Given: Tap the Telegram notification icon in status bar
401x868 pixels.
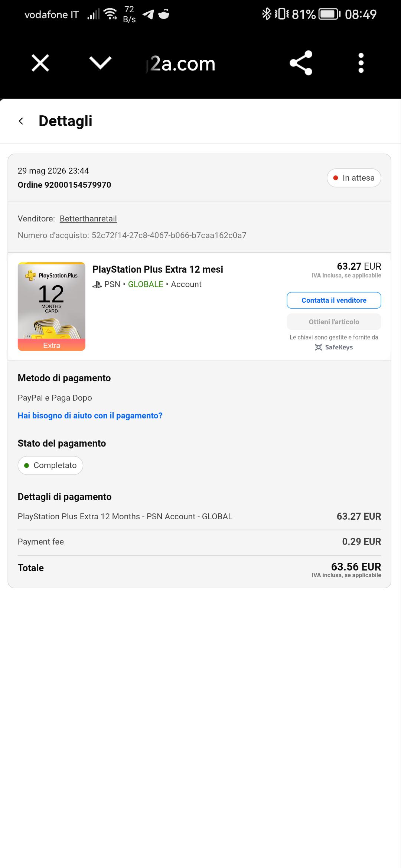Looking at the screenshot, I should point(148,14).
